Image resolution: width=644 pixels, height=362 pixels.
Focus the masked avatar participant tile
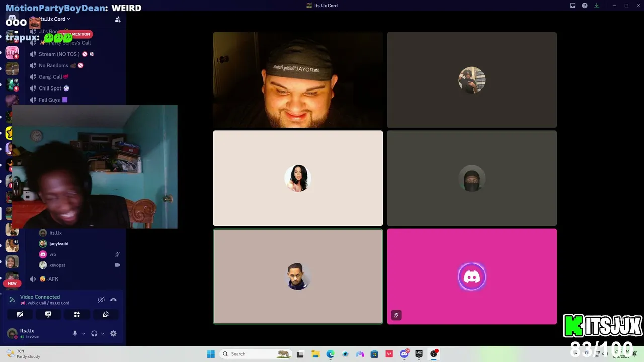[472, 178]
